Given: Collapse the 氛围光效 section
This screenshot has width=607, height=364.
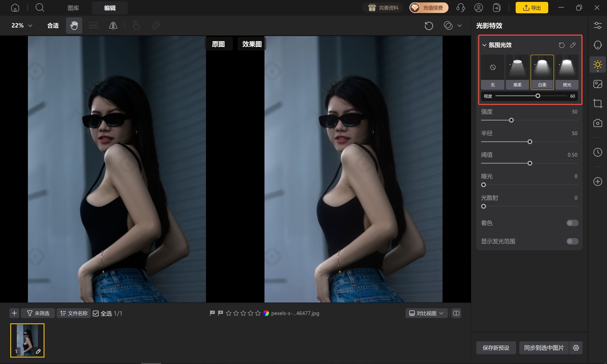Looking at the screenshot, I should pos(484,45).
